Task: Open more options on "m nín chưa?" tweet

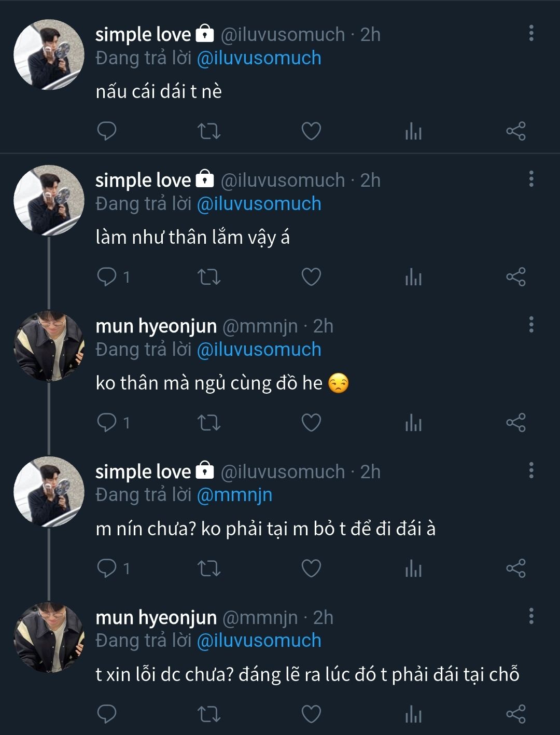Action: [531, 471]
